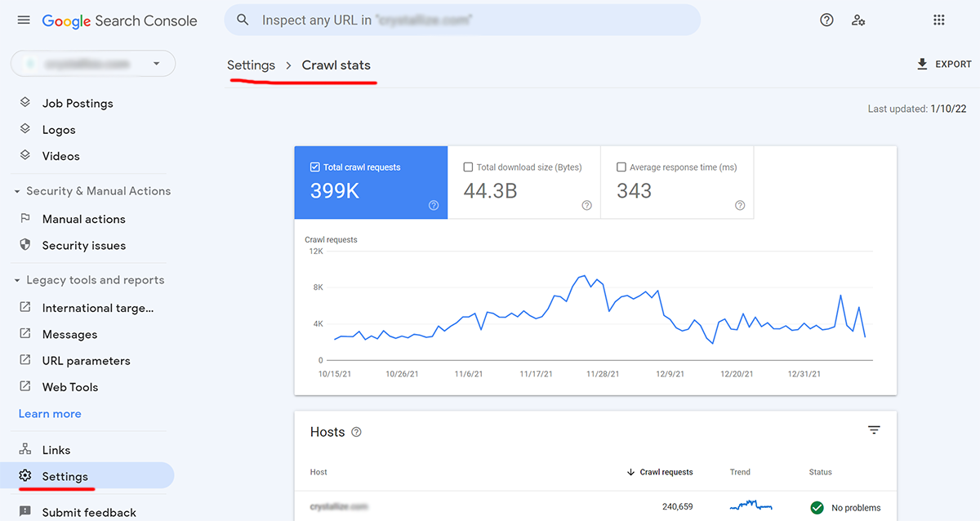Image resolution: width=980 pixels, height=521 pixels.
Task: Open the Hosts table filter icon
Action: point(874,430)
